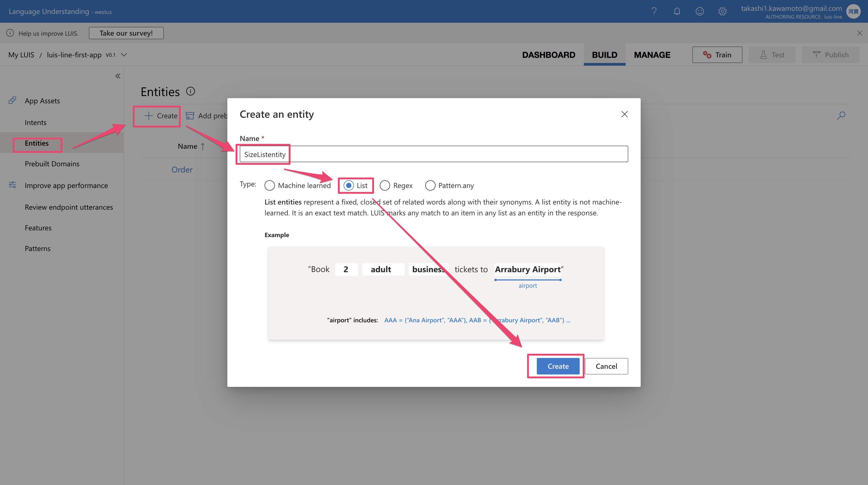The height and width of the screenshot is (485, 868).
Task: Sort entities by the Name column arrow
Action: coord(203,146)
